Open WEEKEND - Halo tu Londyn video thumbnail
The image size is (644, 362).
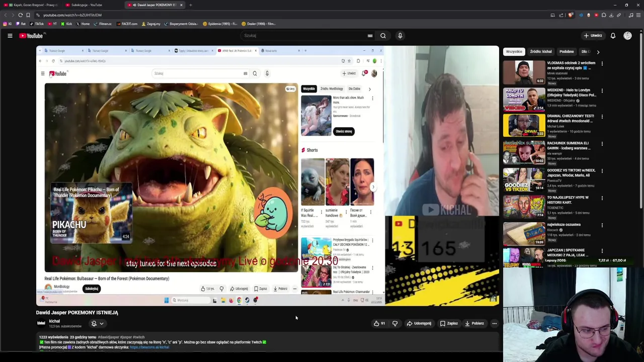click(524, 100)
